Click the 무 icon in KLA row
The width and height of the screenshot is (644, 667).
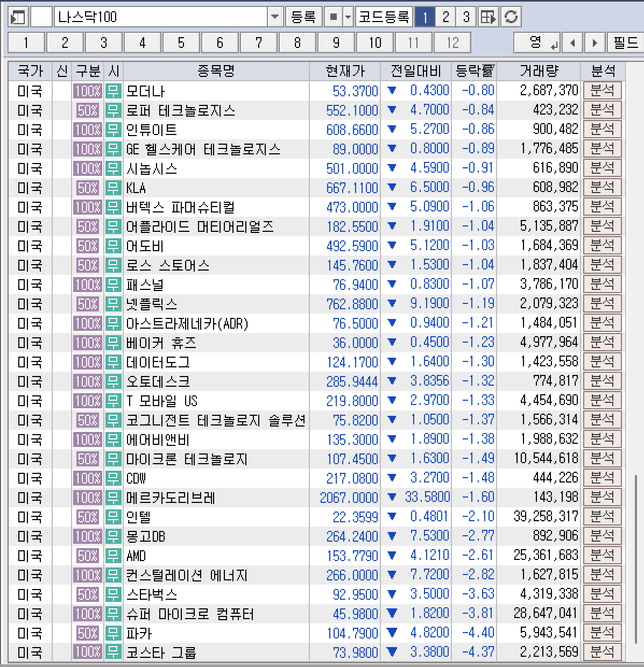point(113,188)
